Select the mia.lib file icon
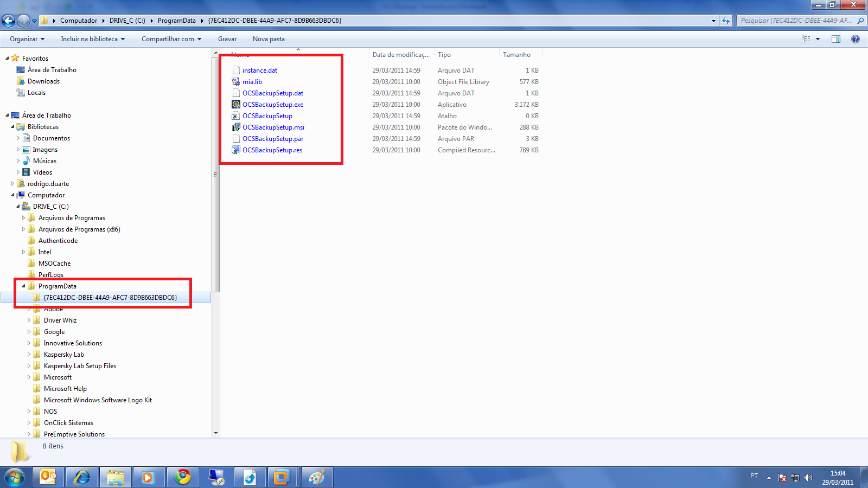 click(236, 82)
